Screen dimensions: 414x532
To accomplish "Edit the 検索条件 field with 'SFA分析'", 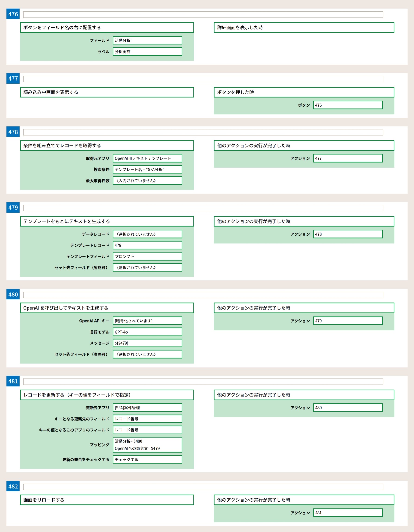I will click(x=147, y=170).
